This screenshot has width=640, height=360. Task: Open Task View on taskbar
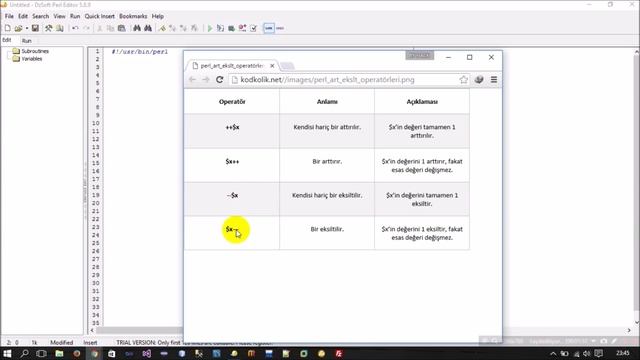click(41, 353)
